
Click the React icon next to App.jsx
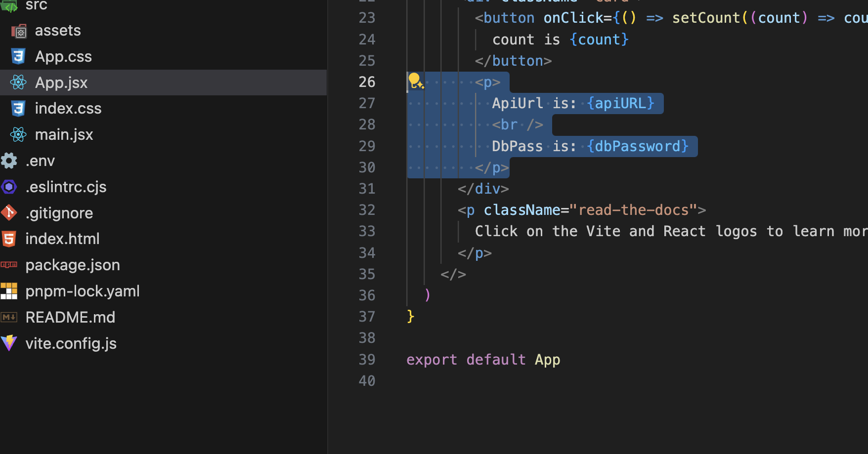18,83
